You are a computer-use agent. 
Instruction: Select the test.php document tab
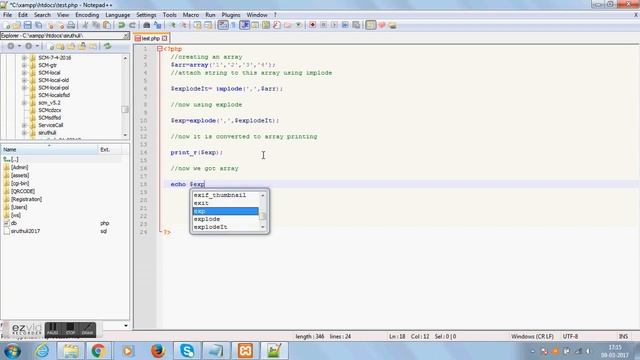pyautogui.click(x=151, y=38)
